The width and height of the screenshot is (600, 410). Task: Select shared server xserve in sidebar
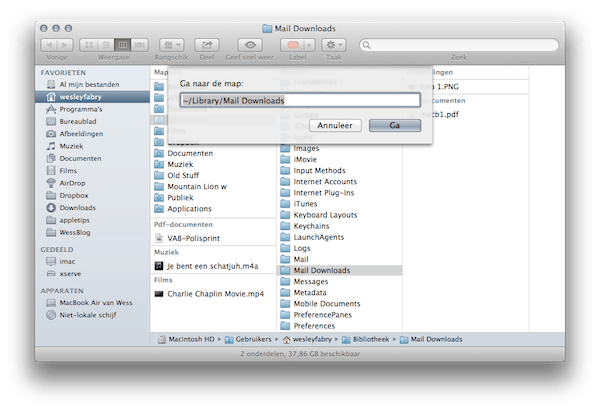tap(92, 274)
